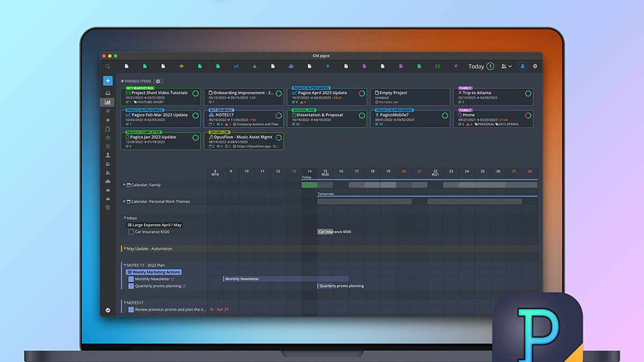The image size is (644, 362).
Task: Open the people dropdown in top bar
Action: (506, 67)
